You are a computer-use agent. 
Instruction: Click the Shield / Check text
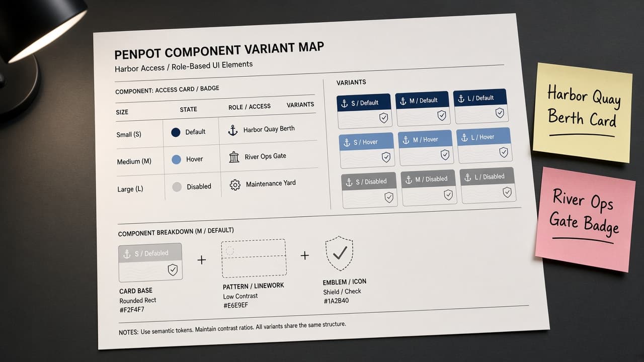[x=342, y=292]
